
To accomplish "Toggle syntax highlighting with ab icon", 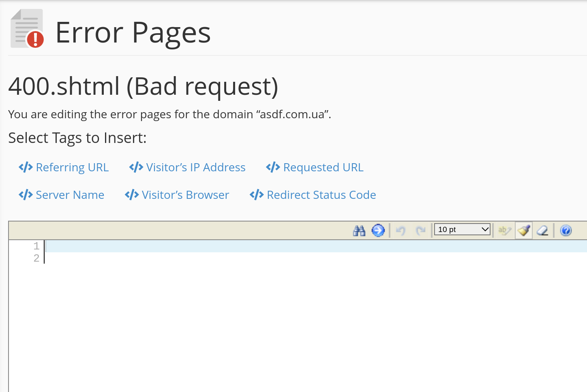I will (x=504, y=231).
